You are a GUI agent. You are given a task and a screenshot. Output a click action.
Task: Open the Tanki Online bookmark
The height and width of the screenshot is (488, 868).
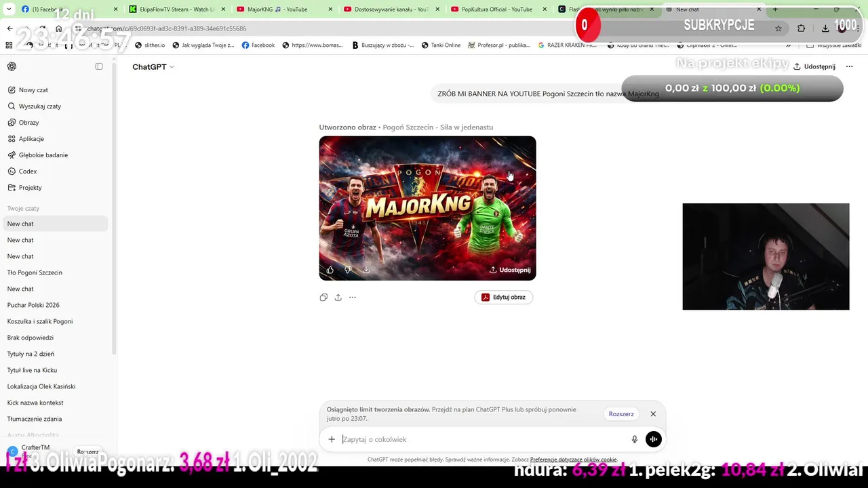pyautogui.click(x=441, y=45)
